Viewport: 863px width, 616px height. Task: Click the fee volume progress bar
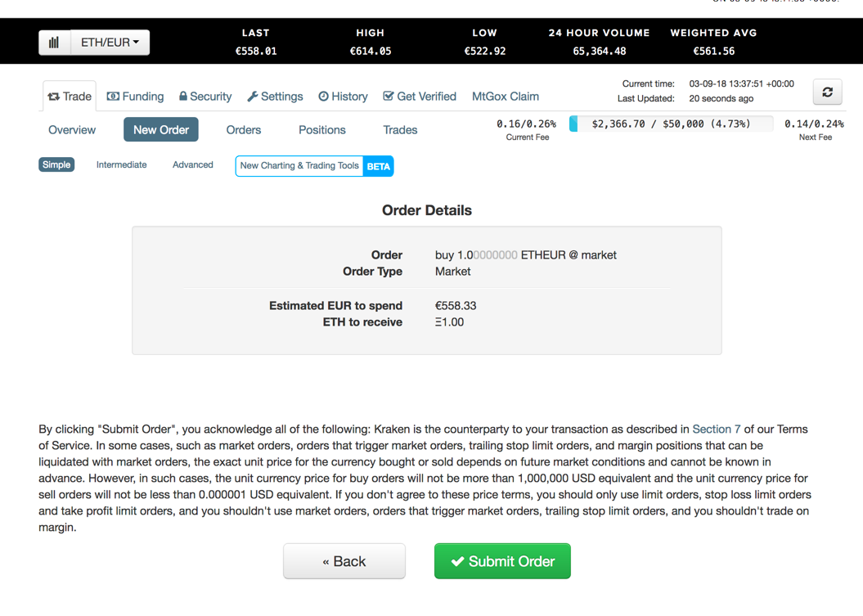click(671, 124)
